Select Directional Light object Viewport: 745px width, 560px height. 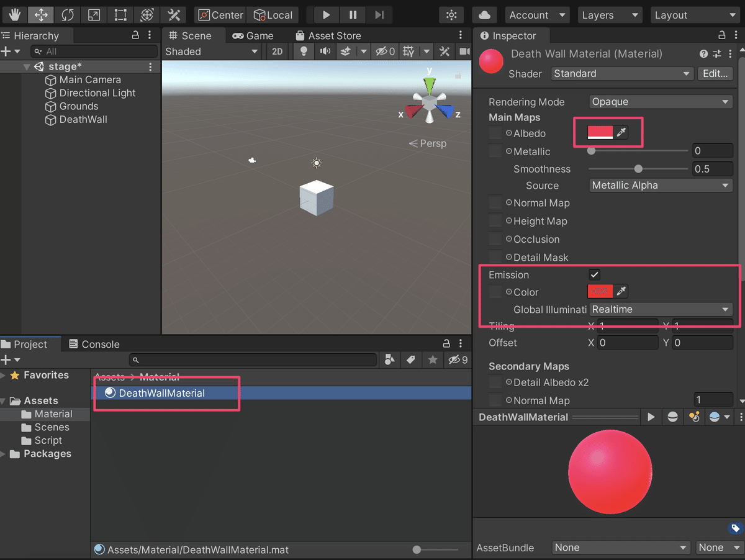pyautogui.click(x=97, y=93)
